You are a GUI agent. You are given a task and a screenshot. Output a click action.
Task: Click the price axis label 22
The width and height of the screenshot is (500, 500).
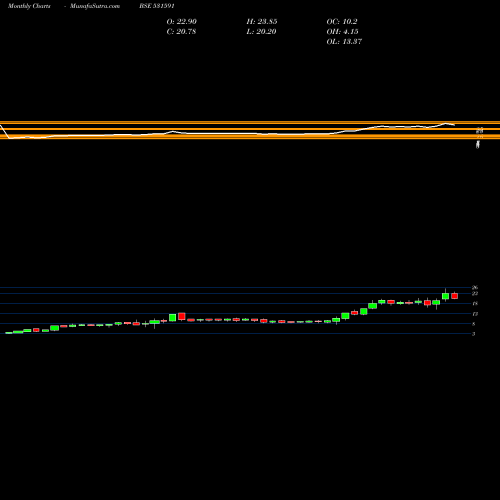point(475,294)
